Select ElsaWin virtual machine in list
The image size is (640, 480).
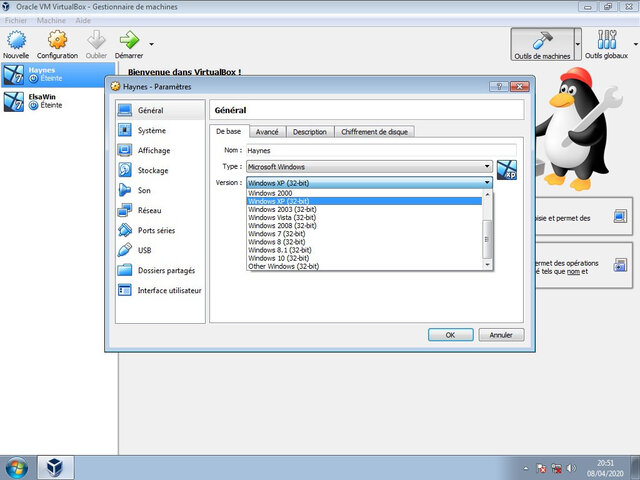58,101
